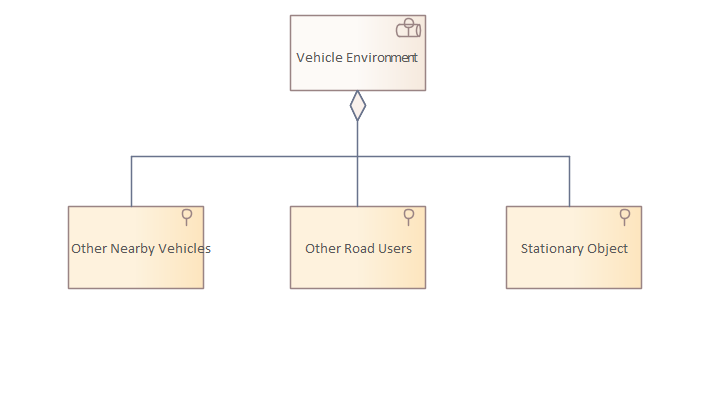708x419 pixels.
Task: Pick the Other Road Users label text
Action: pos(358,248)
